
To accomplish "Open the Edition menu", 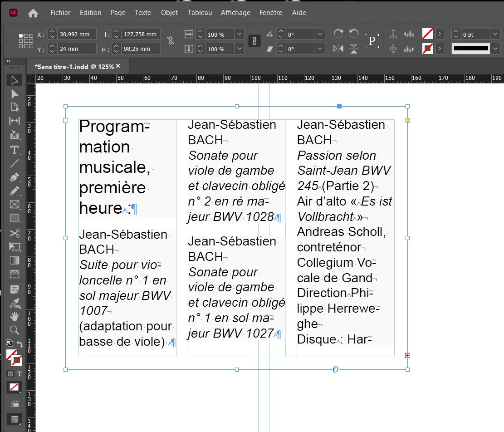I will [x=90, y=13].
